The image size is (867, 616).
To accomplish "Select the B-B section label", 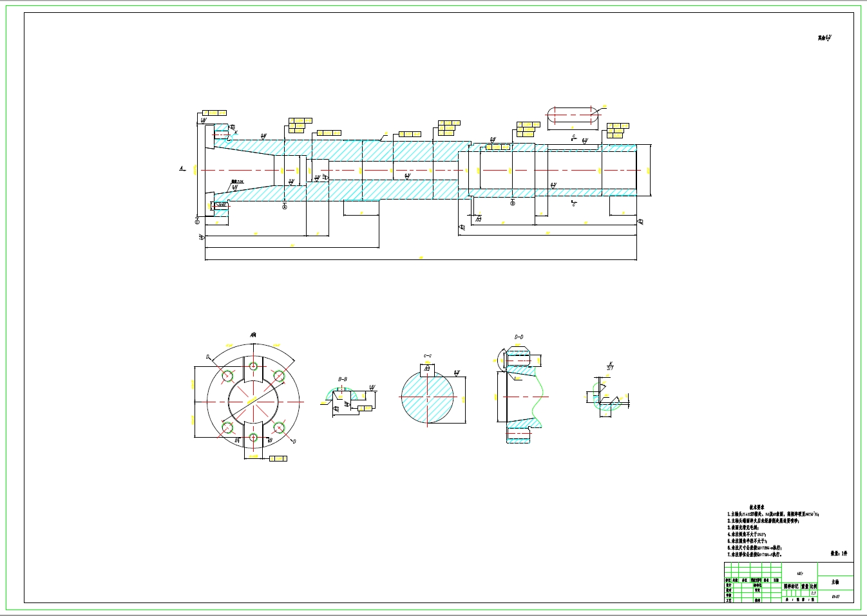I will (343, 380).
